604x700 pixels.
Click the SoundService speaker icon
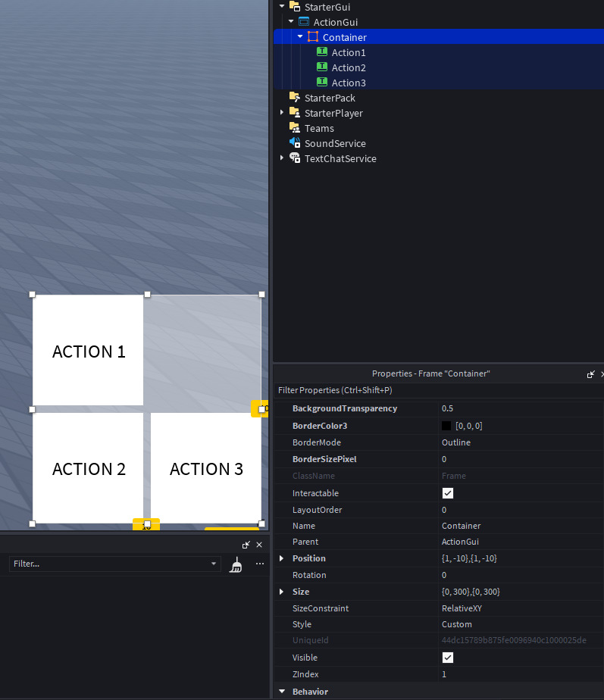pos(294,143)
